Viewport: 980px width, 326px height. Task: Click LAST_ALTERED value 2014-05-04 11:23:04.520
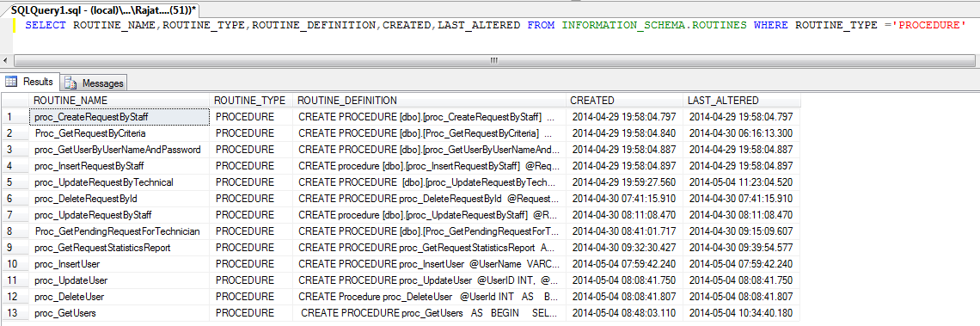(741, 182)
